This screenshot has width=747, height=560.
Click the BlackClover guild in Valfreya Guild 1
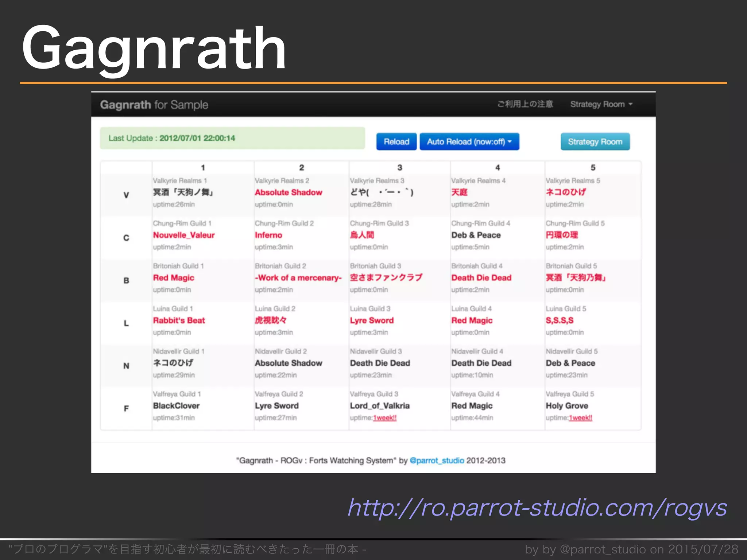pos(176,406)
